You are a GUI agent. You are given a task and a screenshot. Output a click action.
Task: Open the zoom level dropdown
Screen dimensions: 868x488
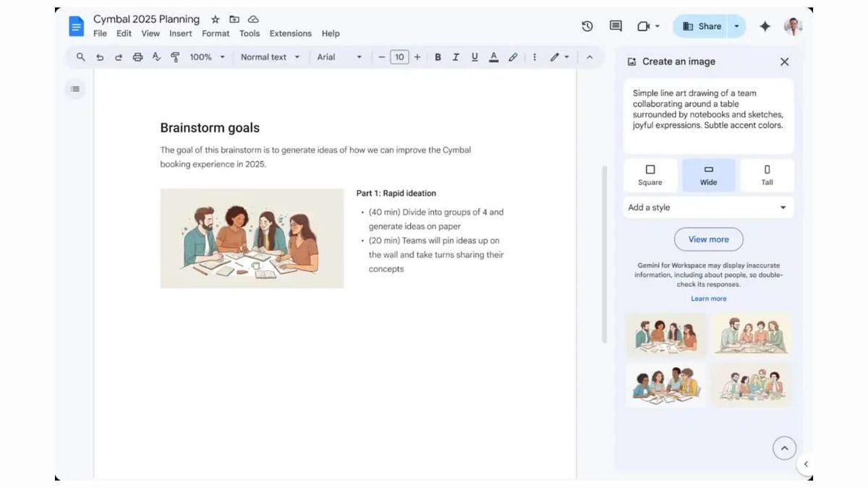[206, 56]
